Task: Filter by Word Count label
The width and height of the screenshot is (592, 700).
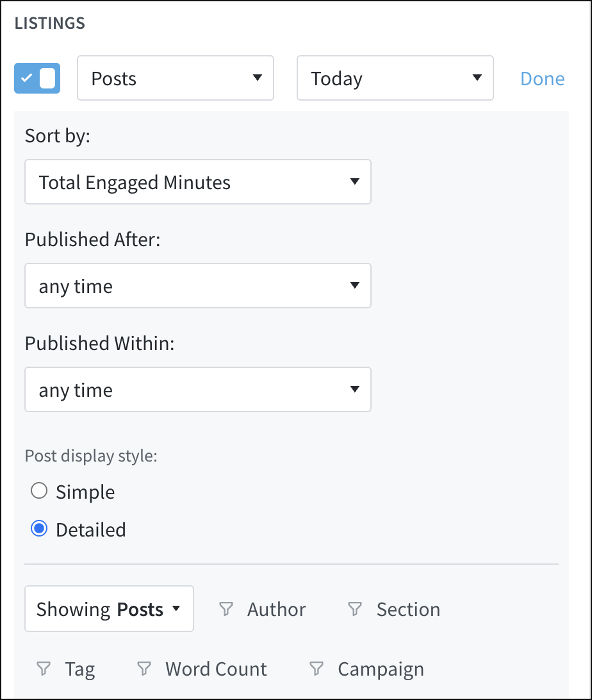Action: 216,669
